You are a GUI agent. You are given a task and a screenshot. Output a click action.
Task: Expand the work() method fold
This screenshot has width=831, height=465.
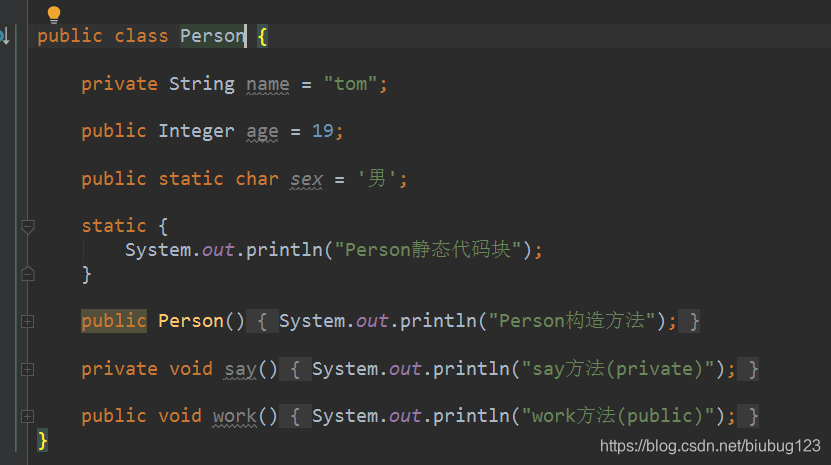tap(28, 416)
